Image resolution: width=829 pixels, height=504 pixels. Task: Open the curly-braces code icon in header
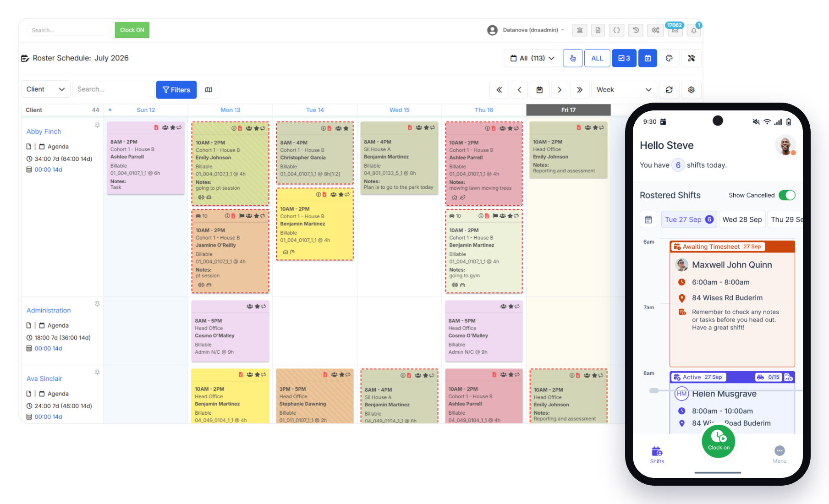click(617, 30)
